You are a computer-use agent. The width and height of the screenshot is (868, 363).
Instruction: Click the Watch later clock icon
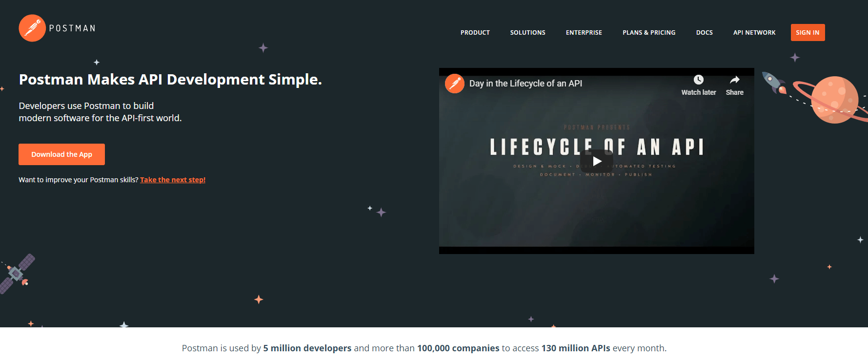click(699, 80)
